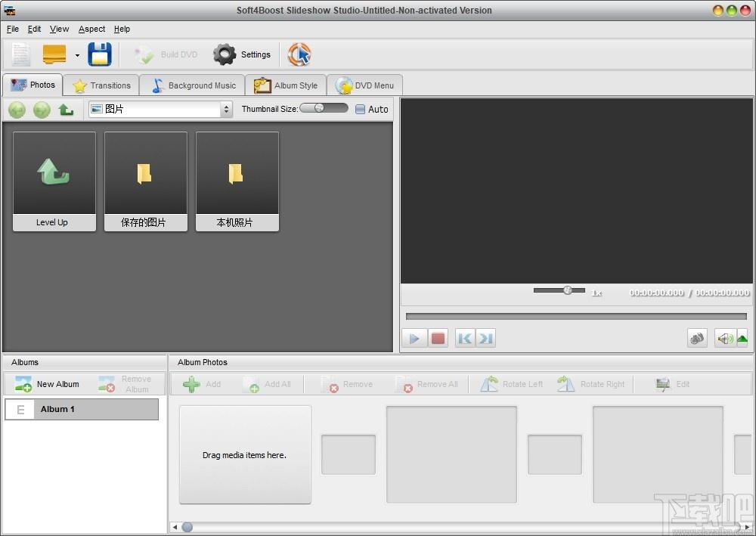The width and height of the screenshot is (756, 536).
Task: Toggle the volume speaker button
Action: (x=723, y=338)
